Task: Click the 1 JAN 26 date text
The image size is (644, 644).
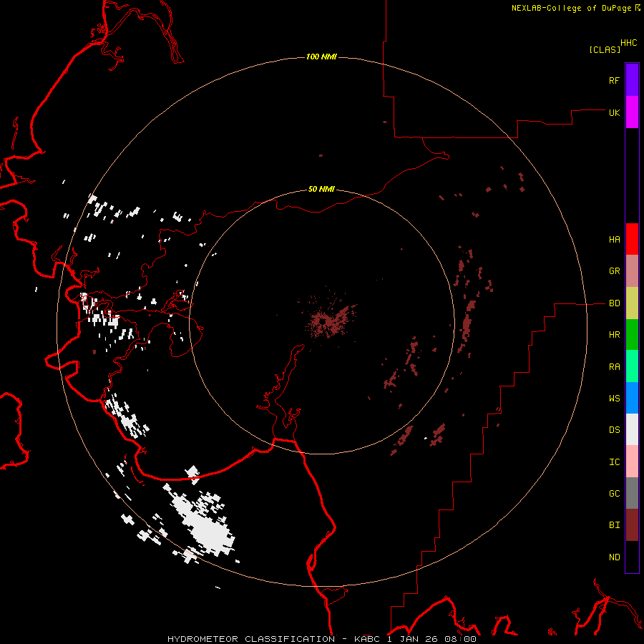Action: click(412, 639)
